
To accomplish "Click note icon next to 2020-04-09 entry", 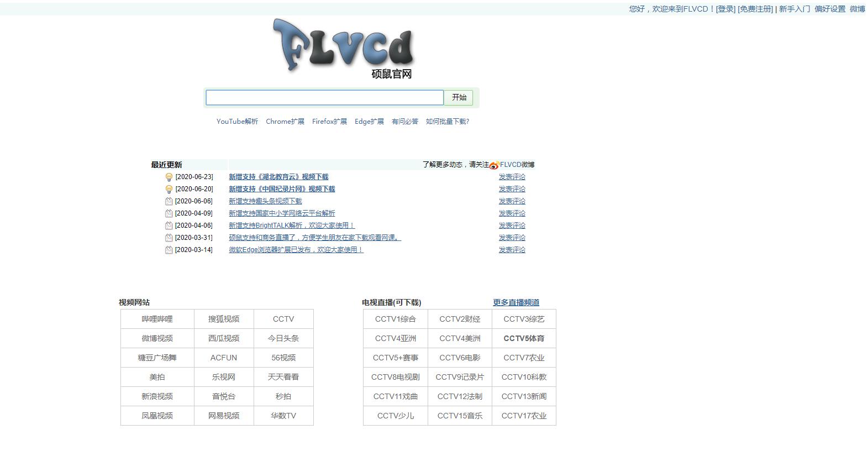I will [169, 213].
